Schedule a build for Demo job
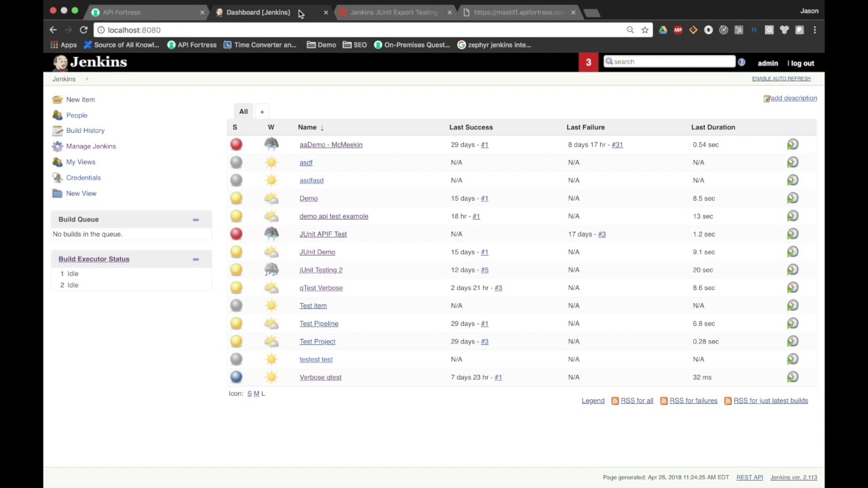The width and height of the screenshot is (868, 488). (x=793, y=198)
